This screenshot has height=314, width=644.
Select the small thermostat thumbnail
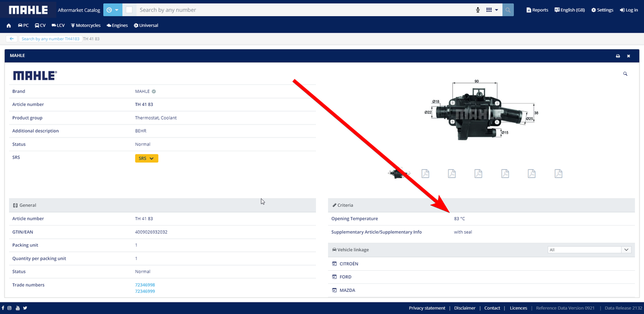[x=399, y=173]
